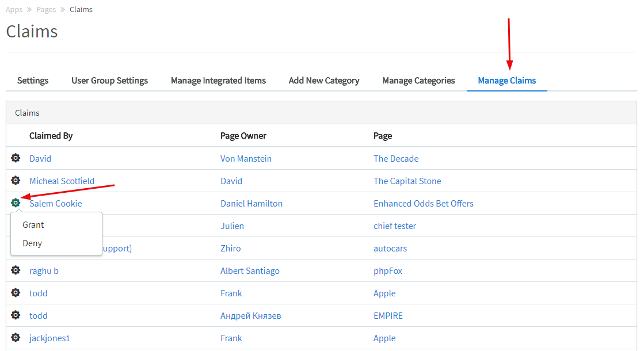Image resolution: width=644 pixels, height=351 pixels.
Task: Open the Add New Category tab
Action: click(324, 81)
